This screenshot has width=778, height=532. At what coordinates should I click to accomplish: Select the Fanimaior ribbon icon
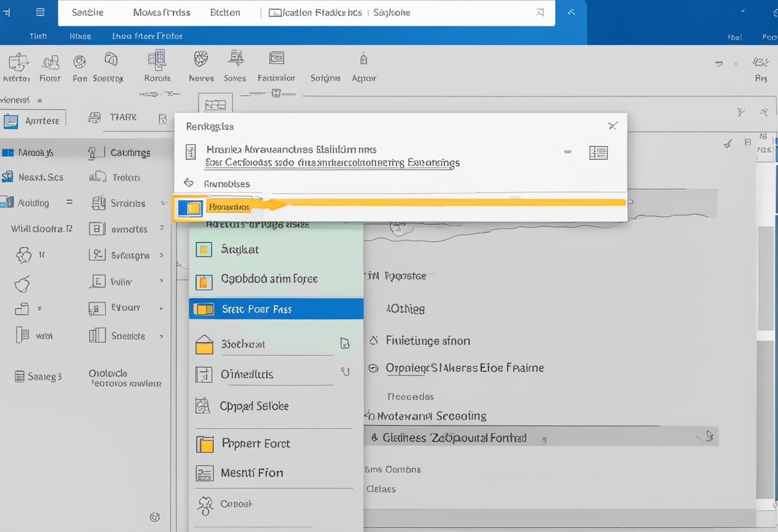pos(276,66)
